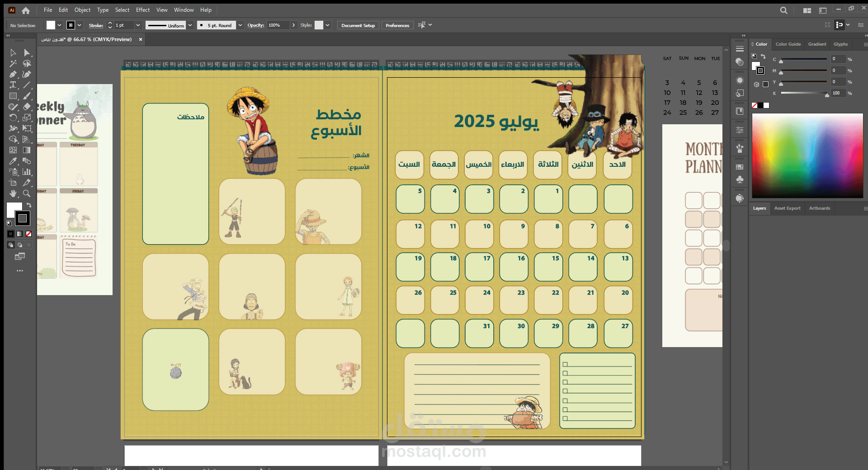Select the Hand tool
868x470 pixels.
click(13, 193)
